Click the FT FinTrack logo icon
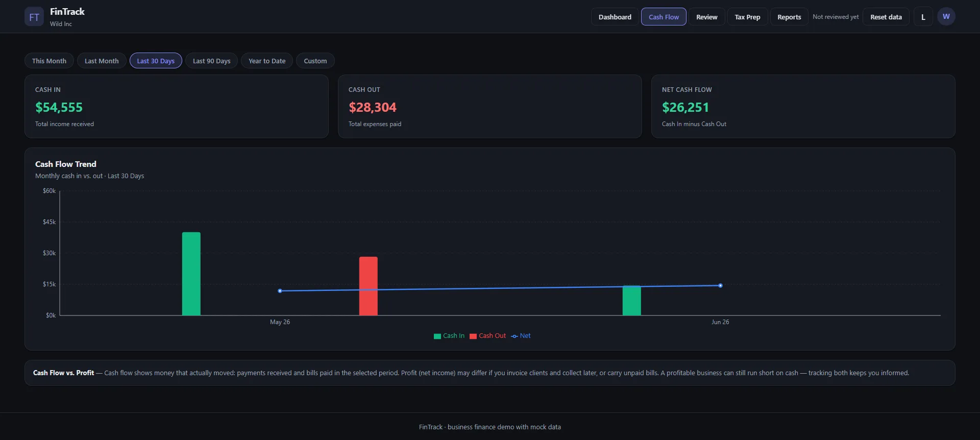This screenshot has height=440, width=980. [x=34, y=17]
